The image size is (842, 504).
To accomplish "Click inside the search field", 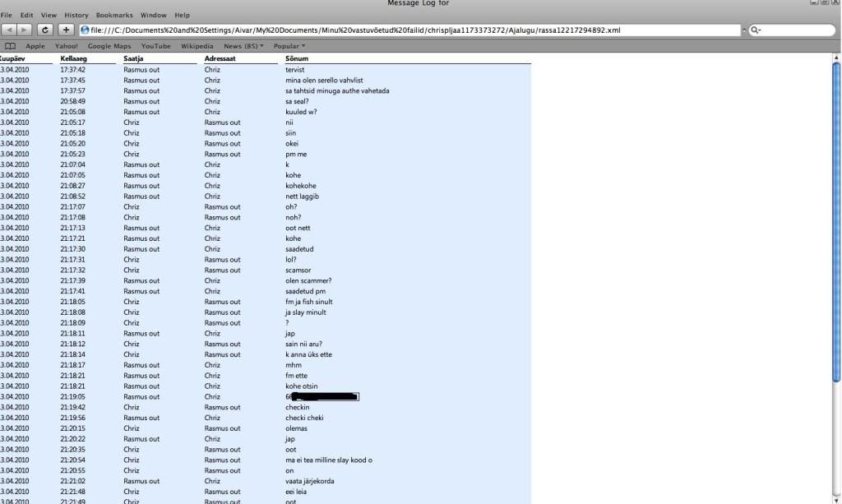I will pos(793,30).
